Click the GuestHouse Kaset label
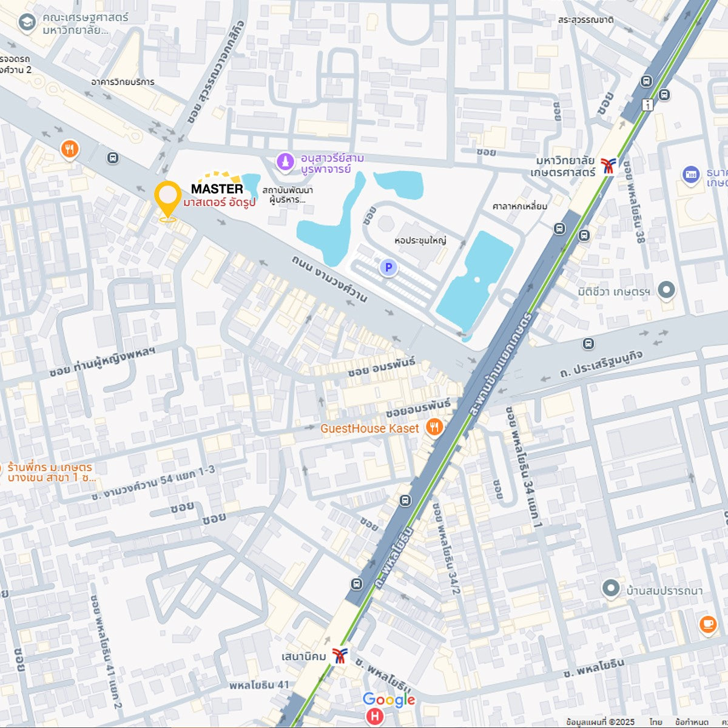Image resolution: width=728 pixels, height=728 pixels. (x=369, y=428)
